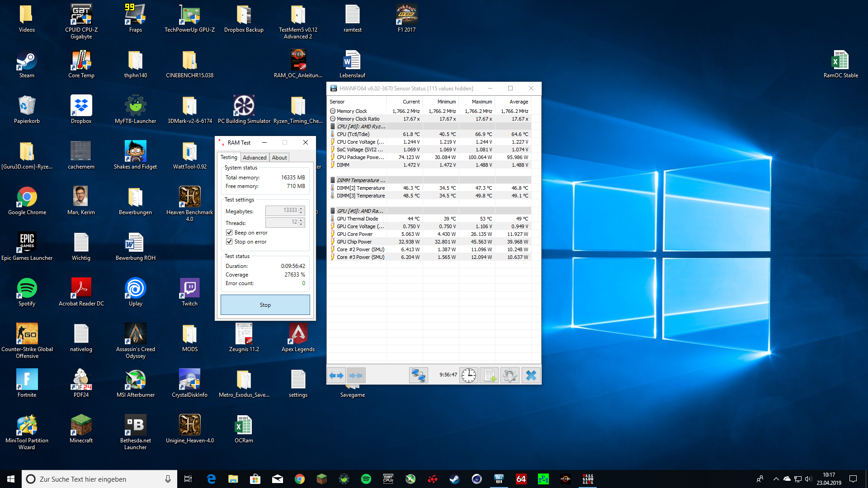The image size is (868, 488).
Task: Show hidden system tray icons chevron
Action: point(776,479)
